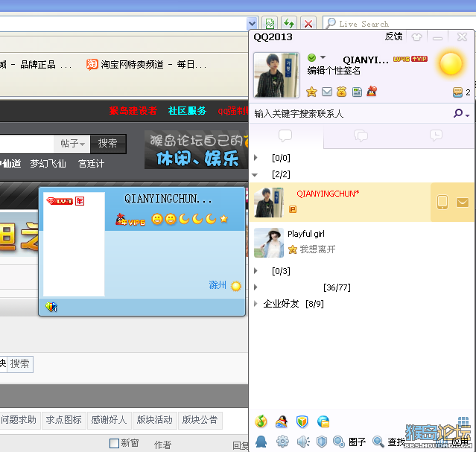
Task: Click the phone icon on QIANYINGCHUN row
Action: (442, 202)
